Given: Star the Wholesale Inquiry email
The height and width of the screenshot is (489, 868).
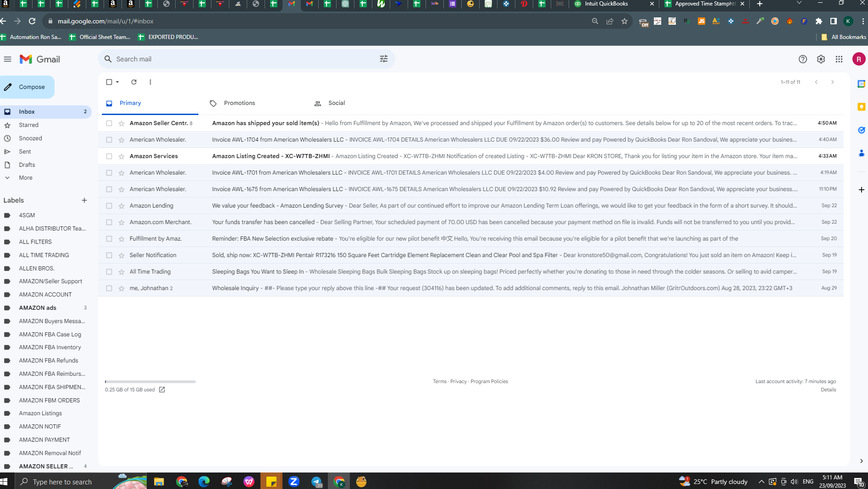Looking at the screenshot, I should (122, 288).
